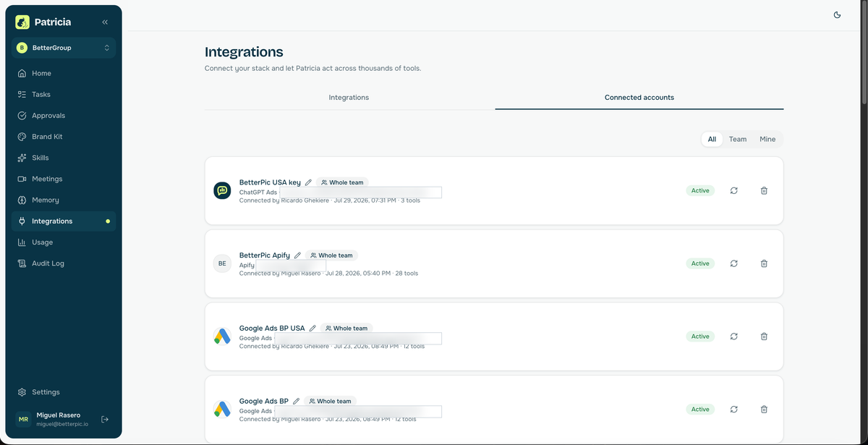Image resolution: width=868 pixels, height=445 pixels.
Task: Open Meetings page
Action: [x=64, y=179]
